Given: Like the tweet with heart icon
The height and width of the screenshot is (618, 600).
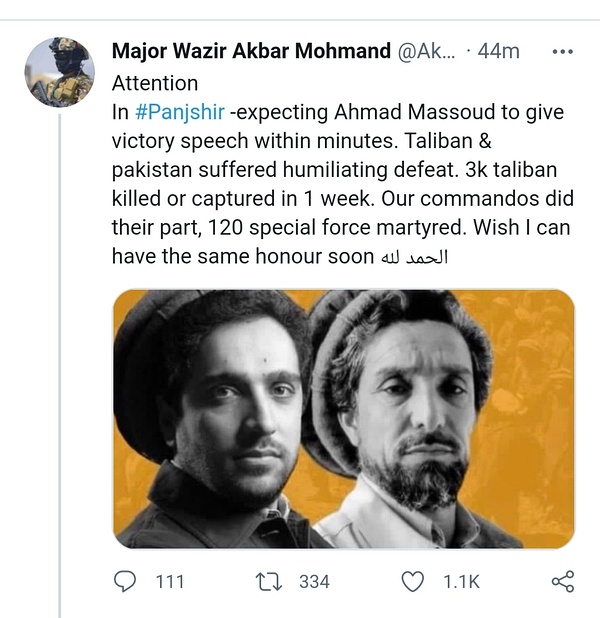Looking at the screenshot, I should tap(411, 581).
